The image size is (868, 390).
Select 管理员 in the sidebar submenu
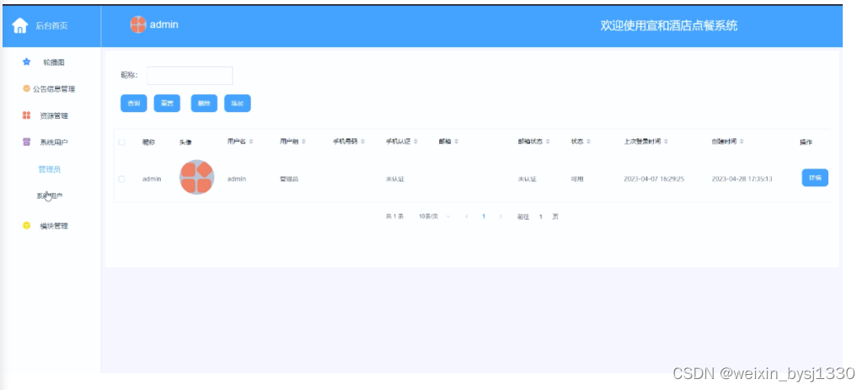click(x=49, y=169)
